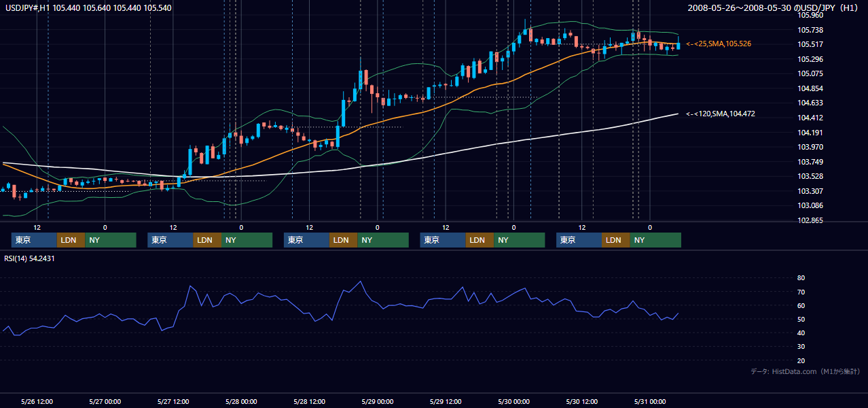Click the 103.970 price axis label
Screen dimensions: 868x408
810,147
